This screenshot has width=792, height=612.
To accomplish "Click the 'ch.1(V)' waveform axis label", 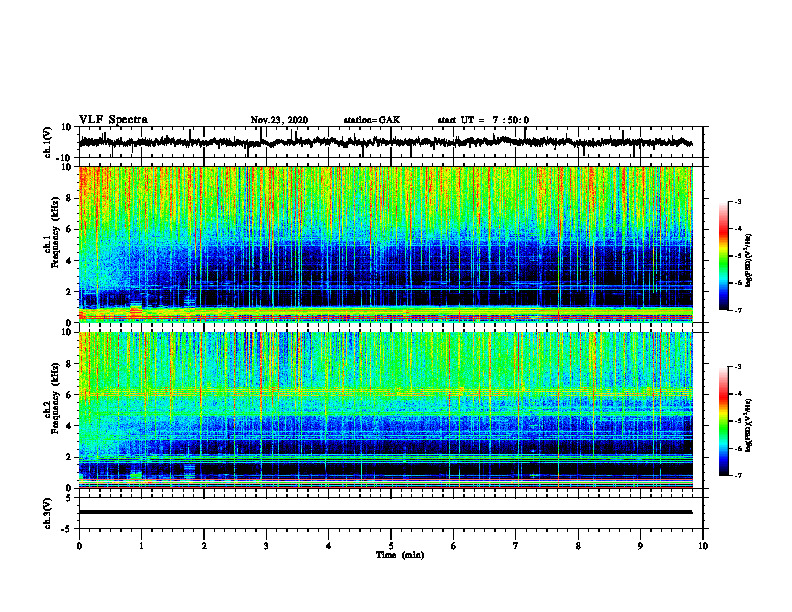I will click(x=49, y=142).
